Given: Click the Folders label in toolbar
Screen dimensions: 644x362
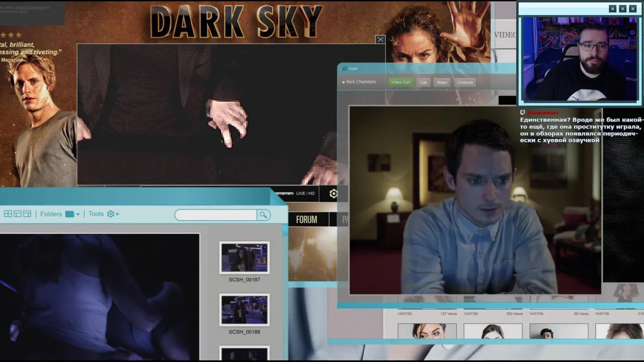Looking at the screenshot, I should click(51, 214).
